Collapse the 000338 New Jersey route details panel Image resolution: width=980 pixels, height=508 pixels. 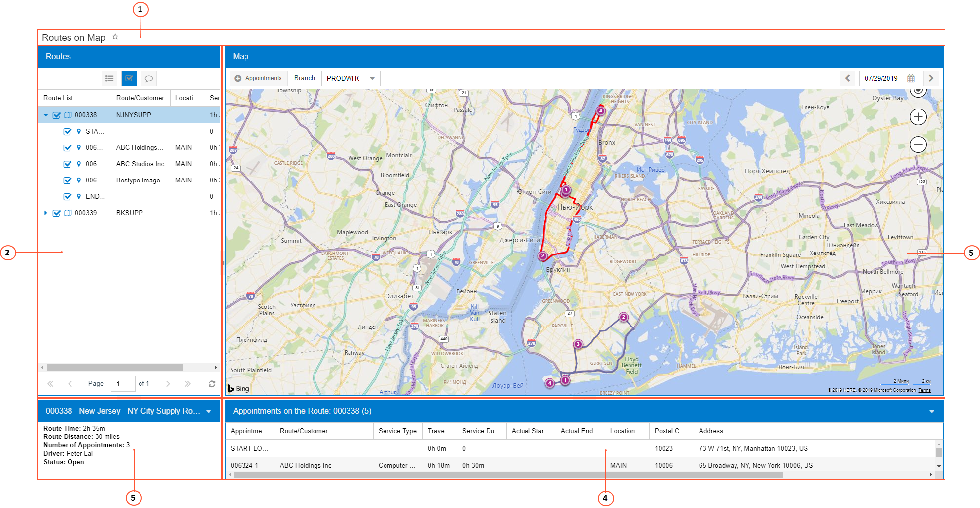click(x=209, y=411)
